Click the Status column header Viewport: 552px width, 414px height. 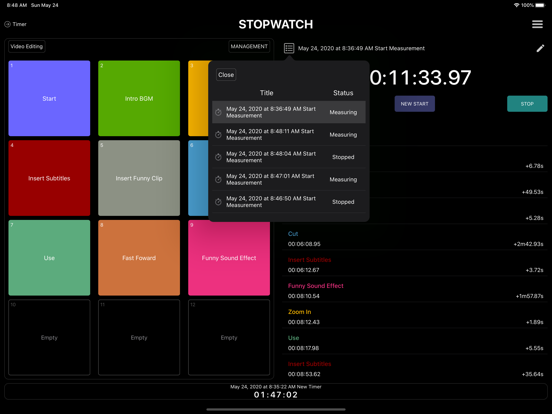[343, 93]
